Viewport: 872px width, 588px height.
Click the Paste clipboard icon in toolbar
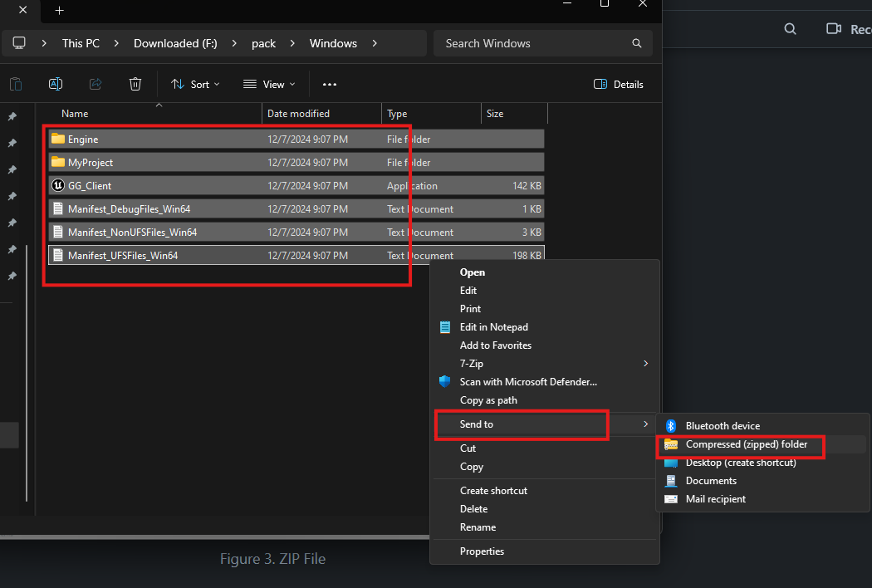click(16, 84)
